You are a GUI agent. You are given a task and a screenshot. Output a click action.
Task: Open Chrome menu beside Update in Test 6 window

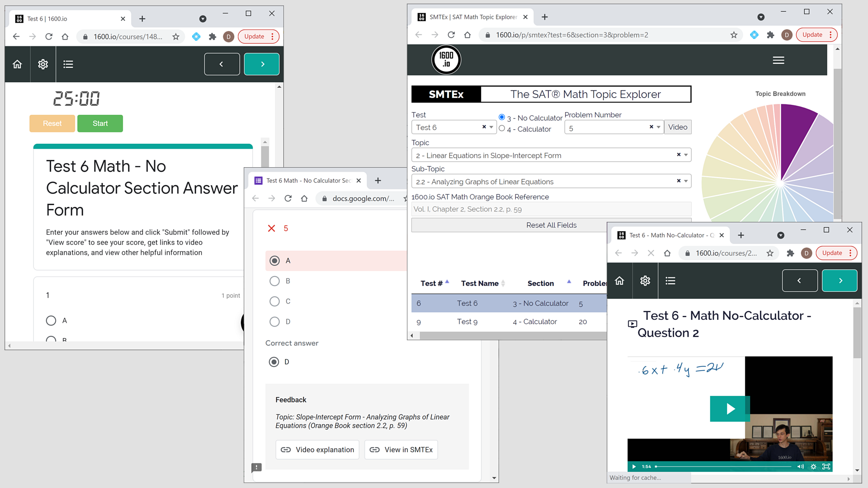[x=273, y=37]
